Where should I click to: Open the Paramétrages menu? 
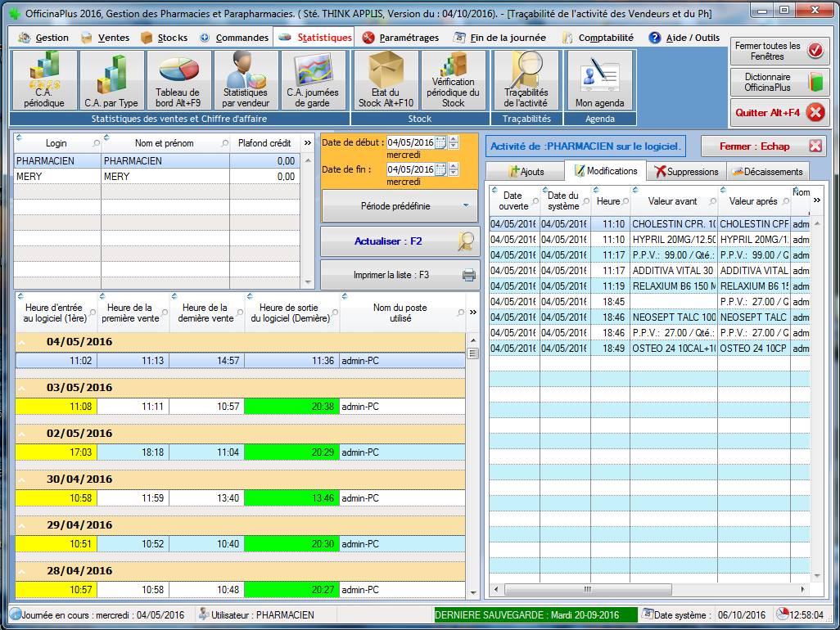[x=400, y=38]
